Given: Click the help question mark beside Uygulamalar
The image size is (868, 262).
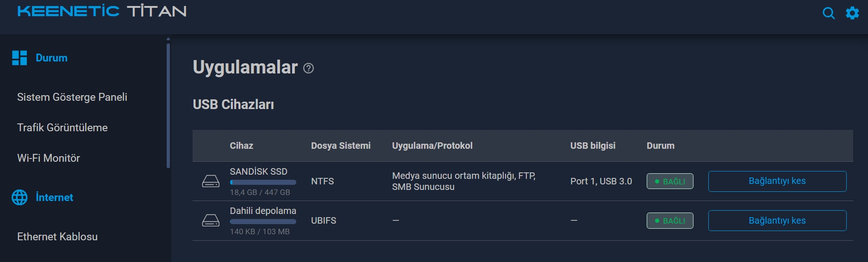Looking at the screenshot, I should (308, 68).
